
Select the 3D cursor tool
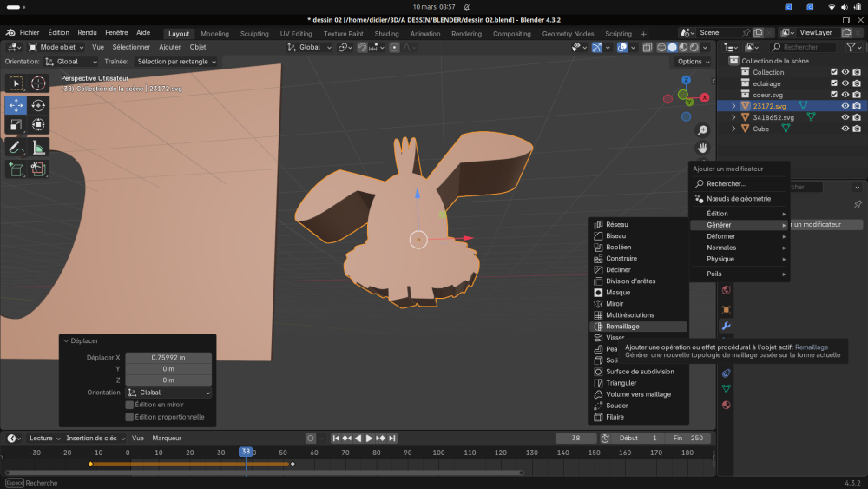point(38,83)
